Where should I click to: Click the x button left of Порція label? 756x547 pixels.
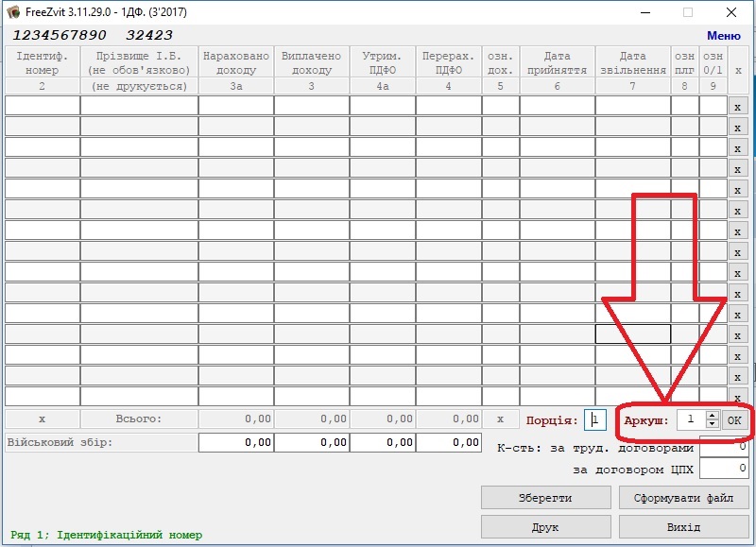coord(500,419)
